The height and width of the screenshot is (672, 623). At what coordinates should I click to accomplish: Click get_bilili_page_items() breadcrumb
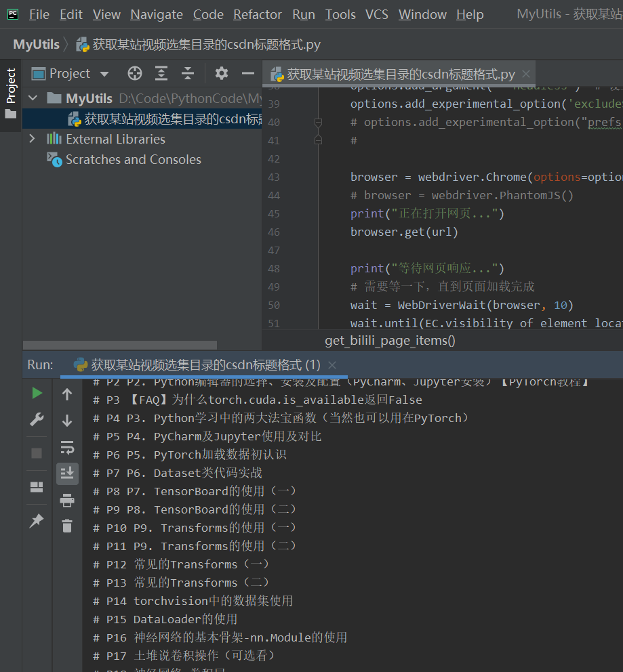point(390,341)
